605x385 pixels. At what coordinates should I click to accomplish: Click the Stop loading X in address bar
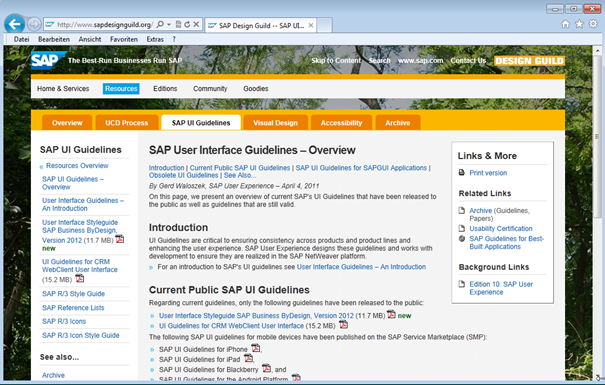point(196,24)
